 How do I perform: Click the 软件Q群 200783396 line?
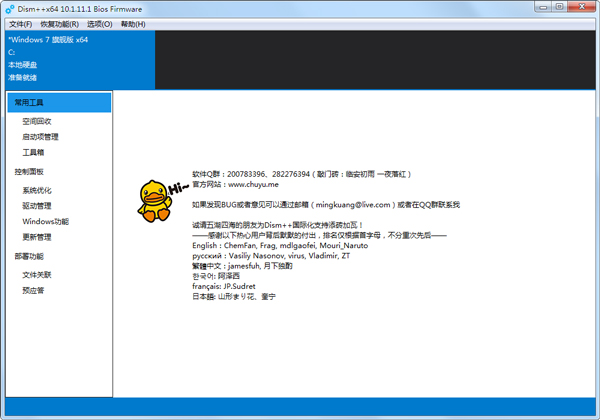coord(302,174)
